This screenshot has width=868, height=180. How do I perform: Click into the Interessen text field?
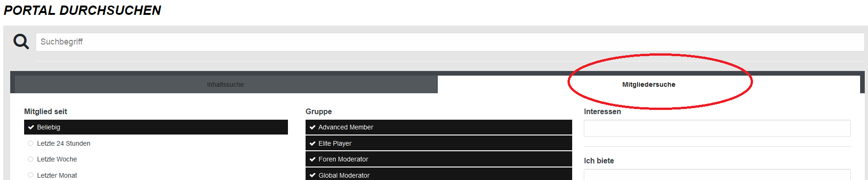point(717,128)
